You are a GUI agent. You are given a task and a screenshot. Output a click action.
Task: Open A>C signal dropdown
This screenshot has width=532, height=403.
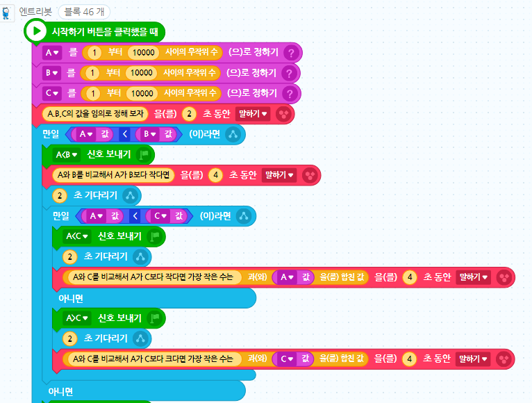tap(77, 318)
